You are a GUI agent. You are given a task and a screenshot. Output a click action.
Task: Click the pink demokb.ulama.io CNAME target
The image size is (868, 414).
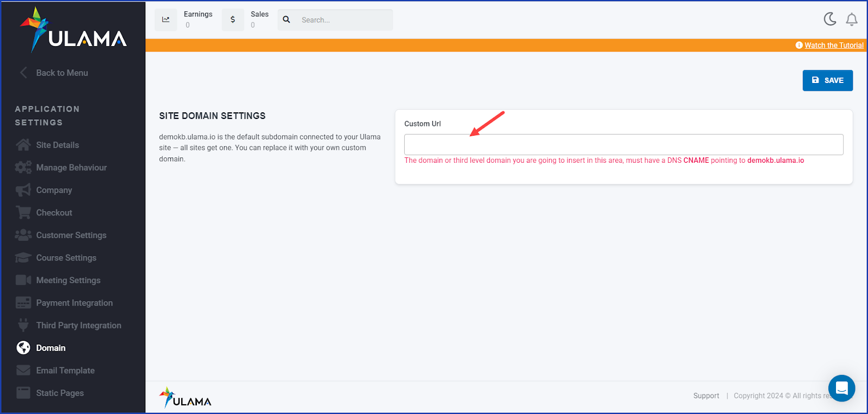[x=776, y=160]
